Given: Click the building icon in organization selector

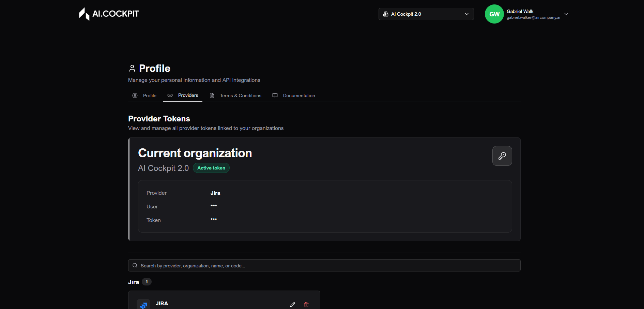Looking at the screenshot, I should click(386, 14).
